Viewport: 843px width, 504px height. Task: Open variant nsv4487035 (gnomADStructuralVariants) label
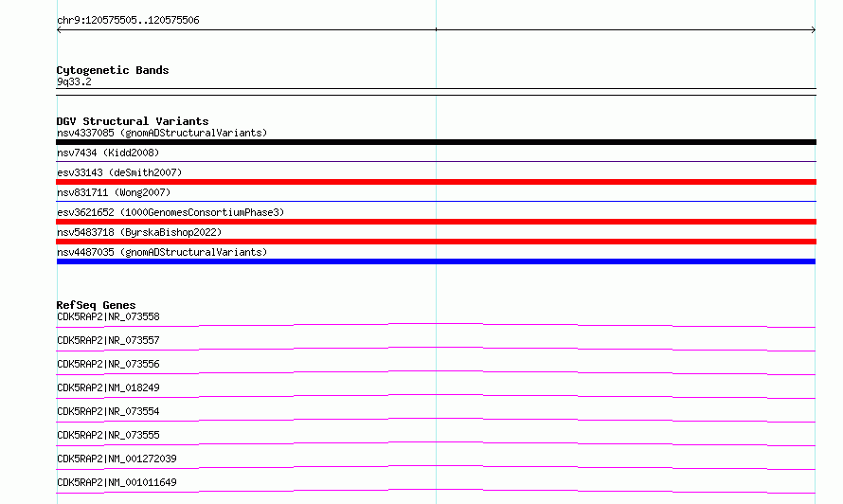click(x=162, y=252)
